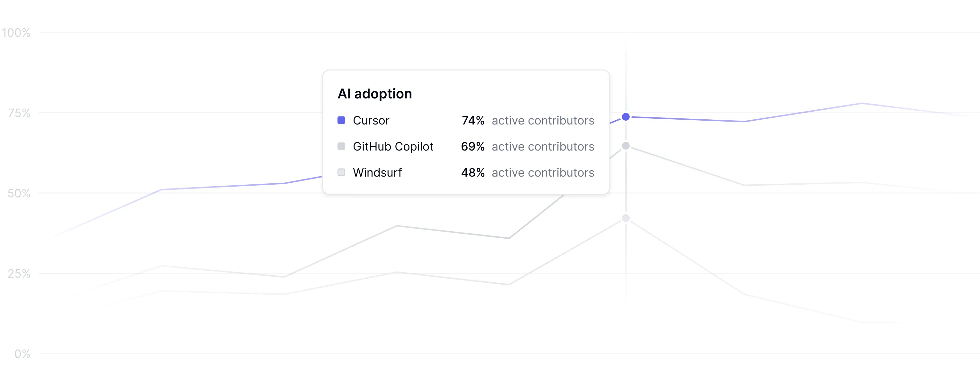Click the 74% value for Cursor
The image size is (980, 386).
point(472,121)
